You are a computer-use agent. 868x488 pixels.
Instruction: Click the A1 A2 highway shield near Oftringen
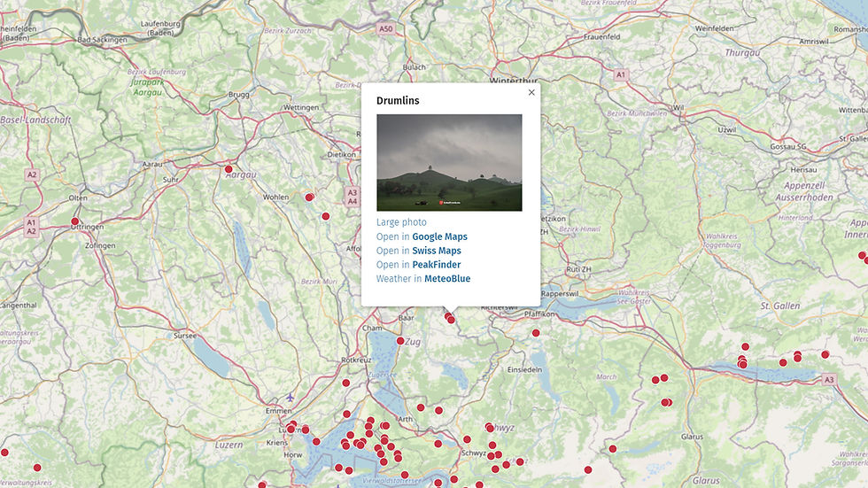[x=32, y=227]
